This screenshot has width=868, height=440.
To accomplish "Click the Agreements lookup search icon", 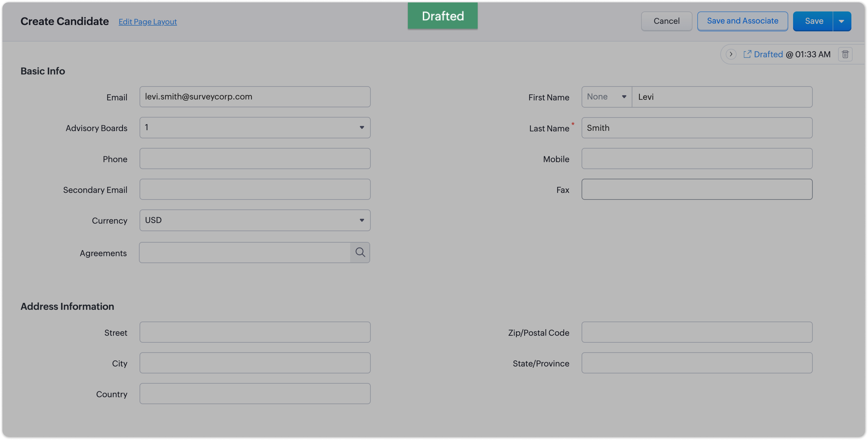I will pyautogui.click(x=360, y=252).
